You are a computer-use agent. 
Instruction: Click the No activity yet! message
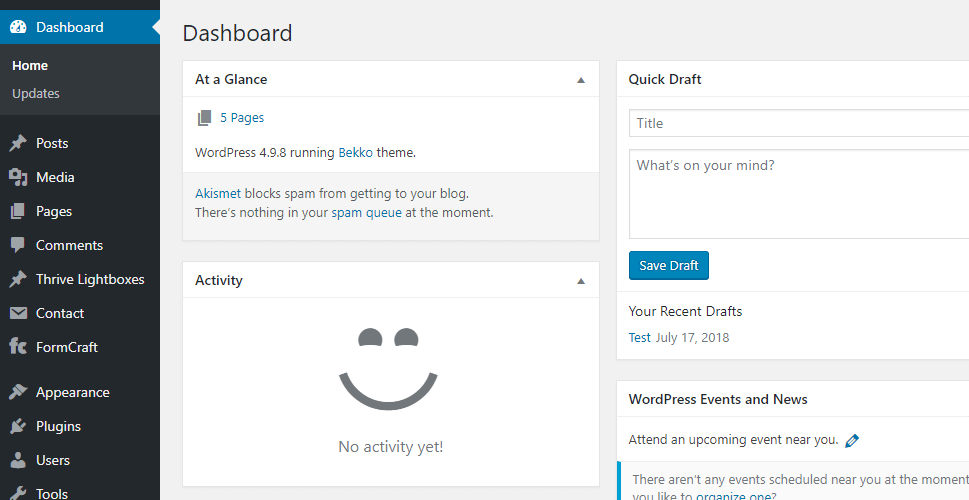pos(391,447)
